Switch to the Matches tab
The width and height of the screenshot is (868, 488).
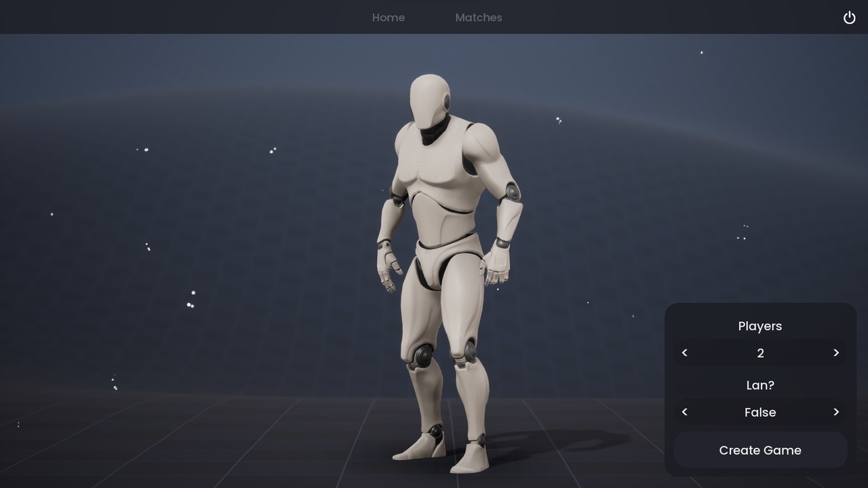coord(479,18)
